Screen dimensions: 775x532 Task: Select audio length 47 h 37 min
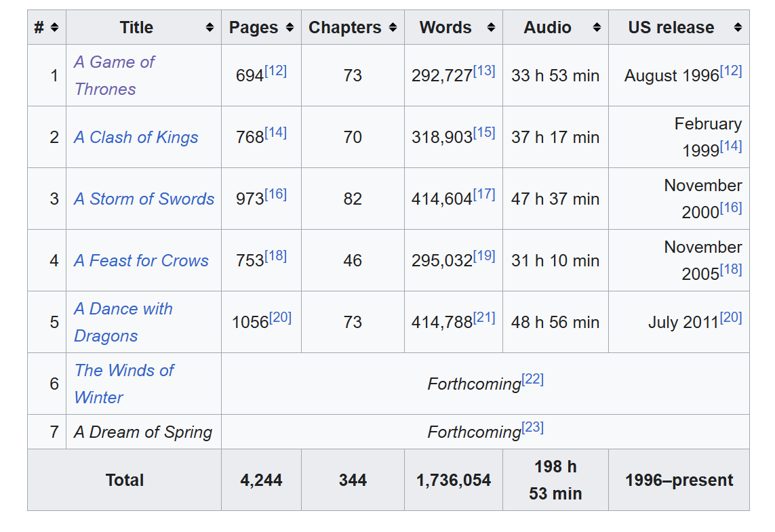coord(555,199)
